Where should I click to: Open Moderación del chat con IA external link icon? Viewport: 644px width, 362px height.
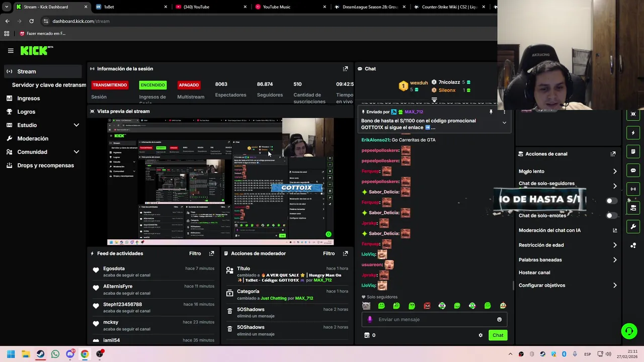pos(615,230)
